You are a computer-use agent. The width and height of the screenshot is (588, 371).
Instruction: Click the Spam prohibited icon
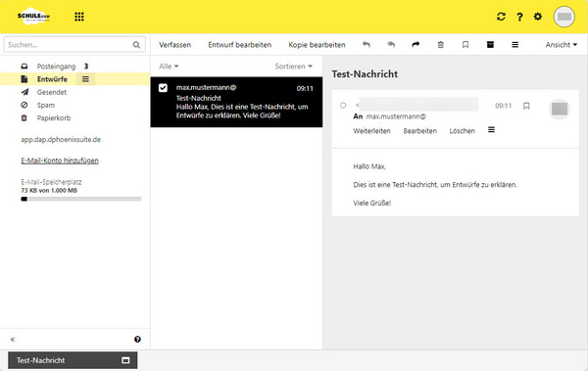pos(24,105)
